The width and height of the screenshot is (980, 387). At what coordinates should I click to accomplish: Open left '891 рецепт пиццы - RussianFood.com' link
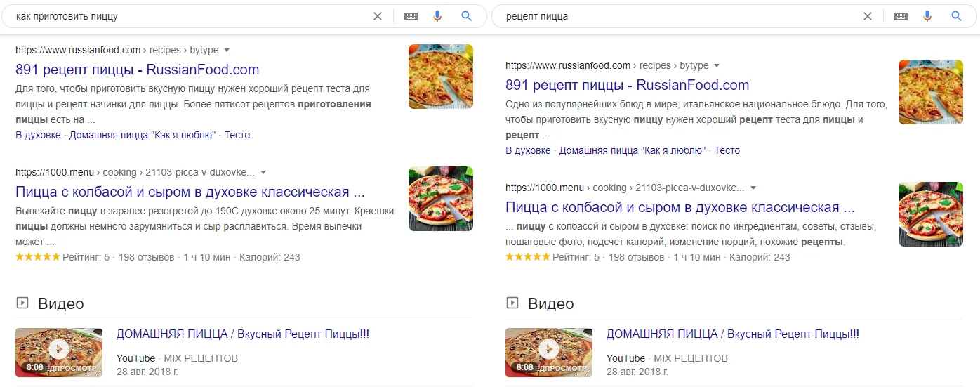[137, 70]
